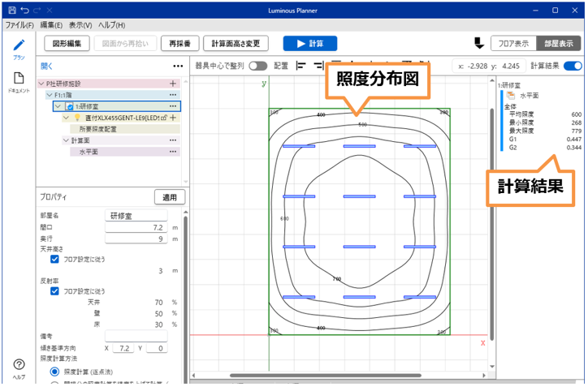
Task: Click the save icon in title bar
Action: (11, 10)
